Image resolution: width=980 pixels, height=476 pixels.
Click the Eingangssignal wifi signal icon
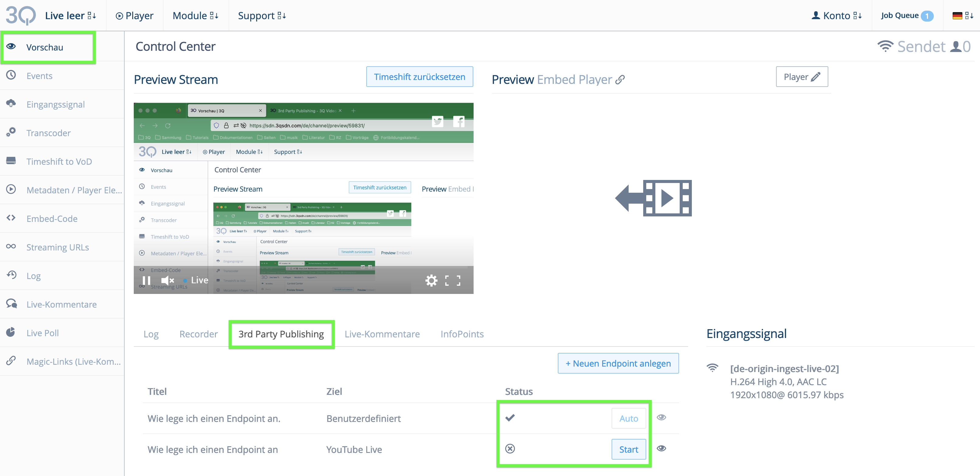[x=712, y=367]
